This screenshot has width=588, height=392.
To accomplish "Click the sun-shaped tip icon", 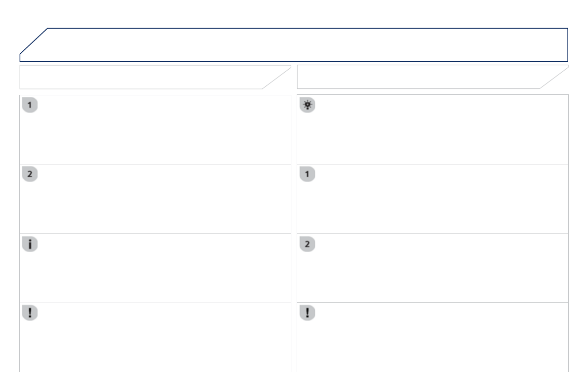I will click(308, 105).
